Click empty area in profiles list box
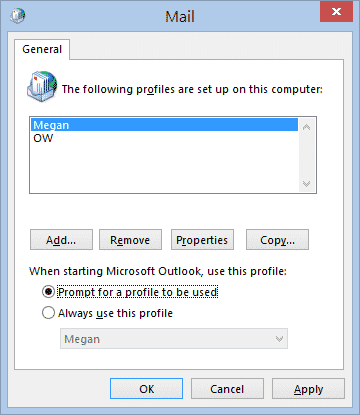This screenshot has height=415, width=360. pos(164,167)
